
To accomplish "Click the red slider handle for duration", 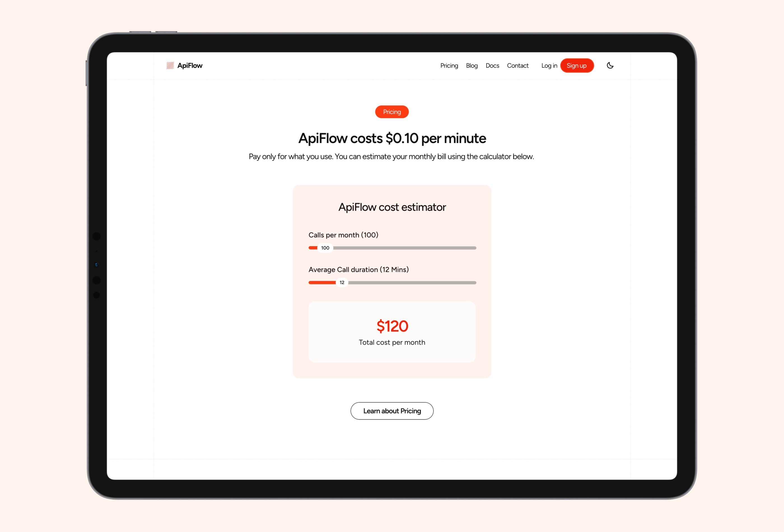I will [341, 282].
